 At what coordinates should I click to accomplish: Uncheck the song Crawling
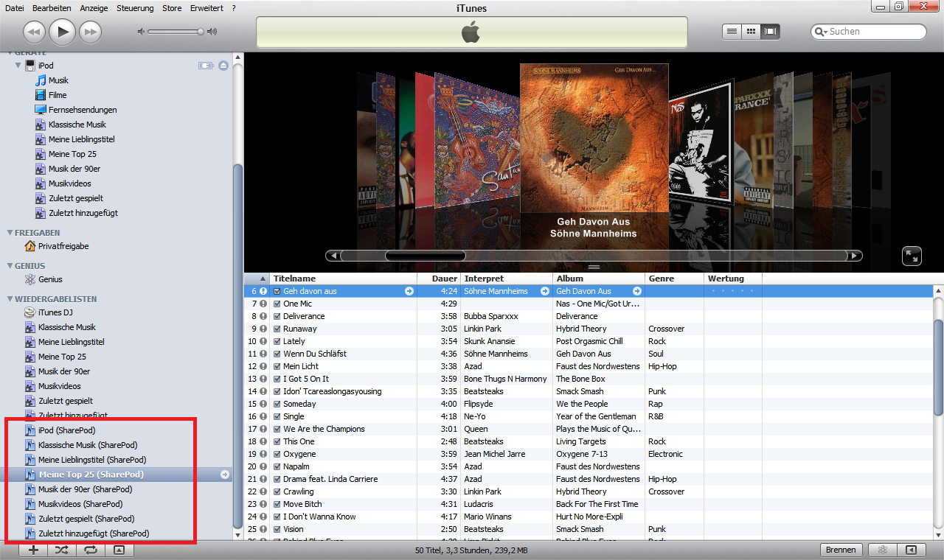[x=277, y=491]
